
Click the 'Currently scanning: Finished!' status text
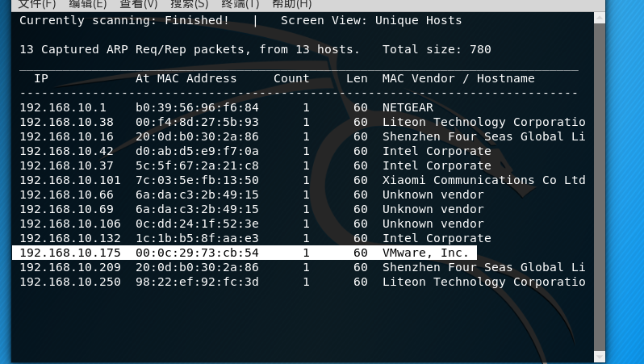pyautogui.click(x=124, y=20)
